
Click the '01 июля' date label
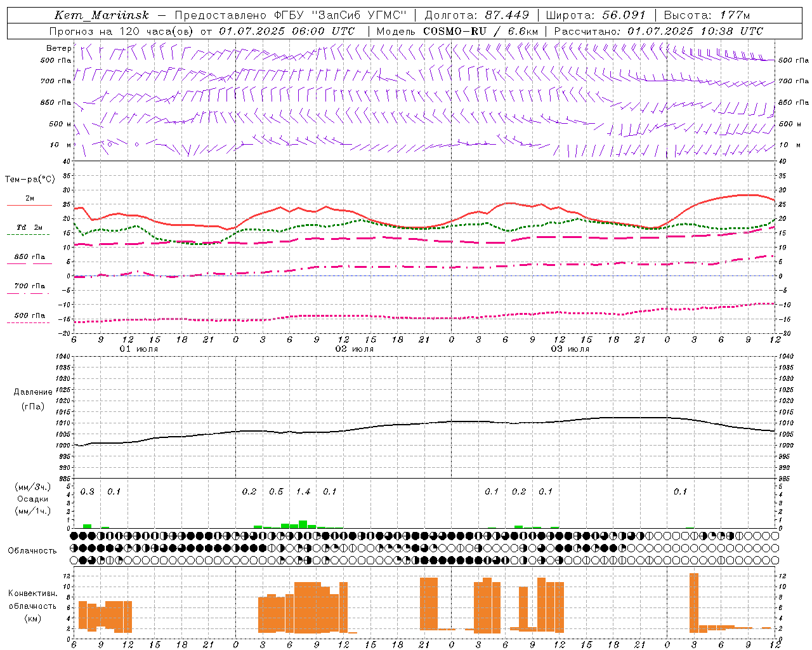[139, 349]
